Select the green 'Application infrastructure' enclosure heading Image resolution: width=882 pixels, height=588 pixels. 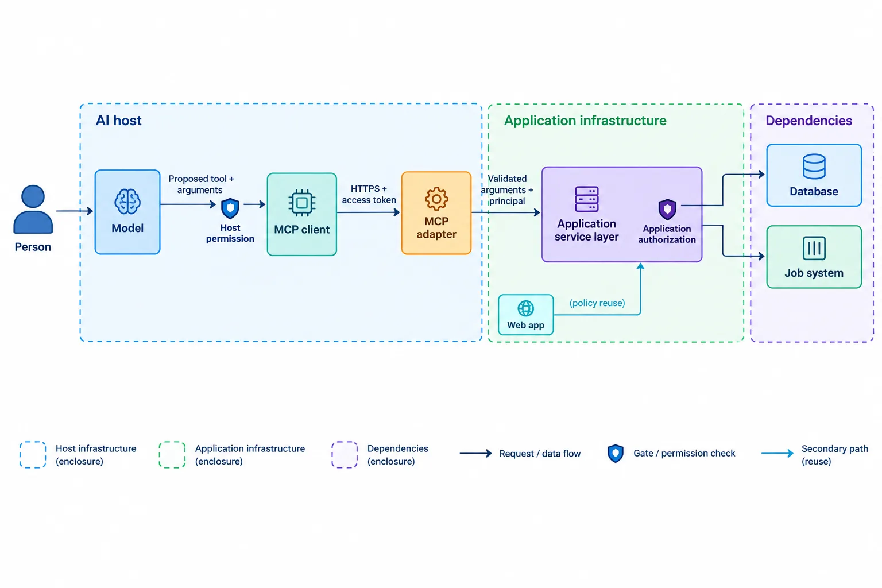[x=585, y=121]
